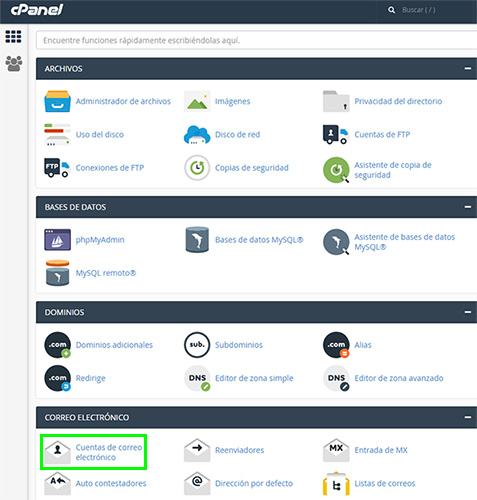Open the Disco de red link
The height and width of the screenshot is (500, 477).
point(237,135)
